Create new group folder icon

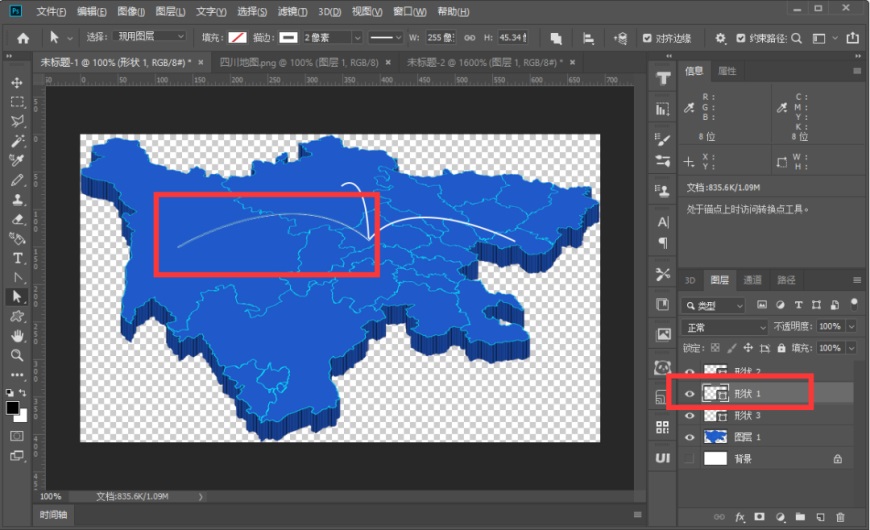800,517
